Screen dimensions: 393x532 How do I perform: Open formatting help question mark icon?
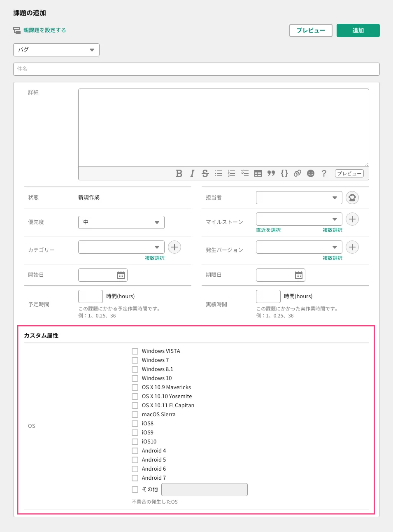pos(324,173)
